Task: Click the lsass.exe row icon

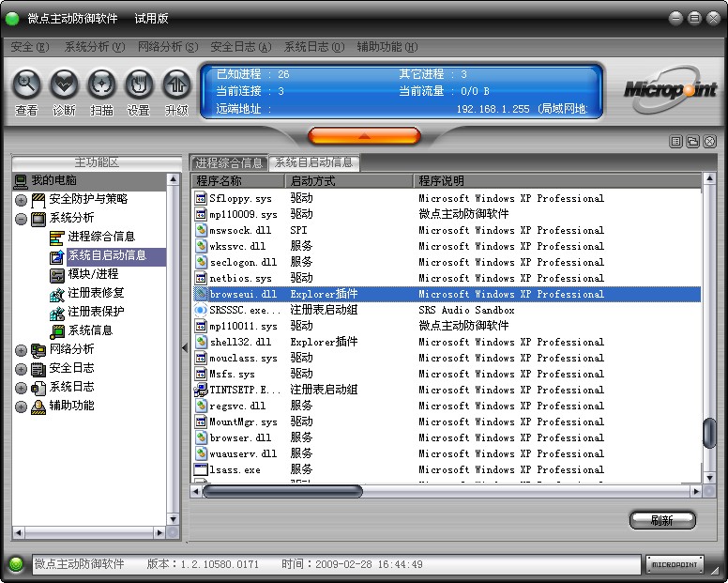Action: pyautogui.click(x=200, y=469)
